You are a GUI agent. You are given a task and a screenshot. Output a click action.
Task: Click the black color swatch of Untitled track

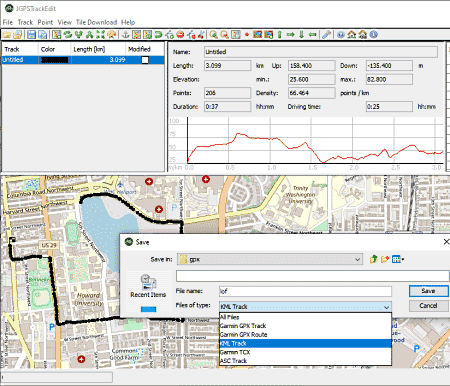coord(54,60)
